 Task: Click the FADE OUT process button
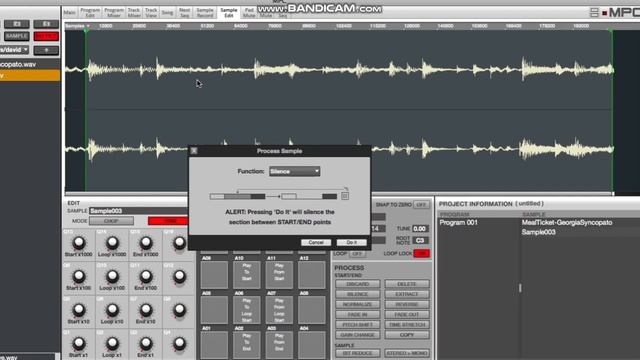pyautogui.click(x=407, y=315)
